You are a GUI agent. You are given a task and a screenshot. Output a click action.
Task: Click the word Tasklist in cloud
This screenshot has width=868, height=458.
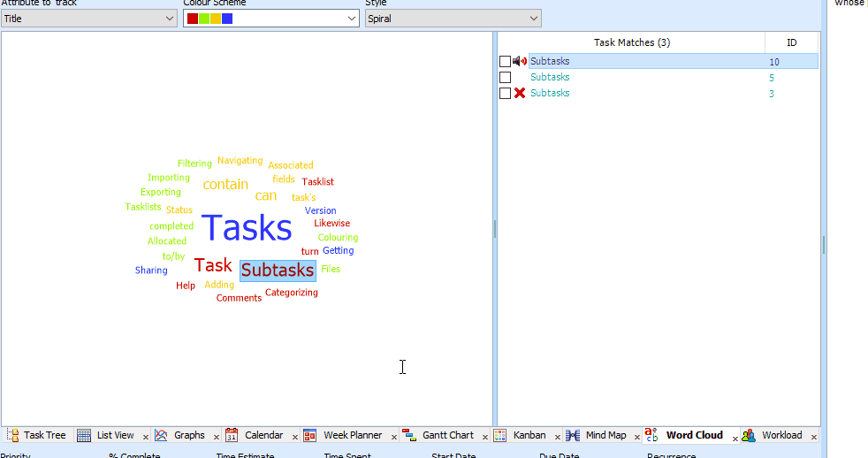[x=317, y=181]
